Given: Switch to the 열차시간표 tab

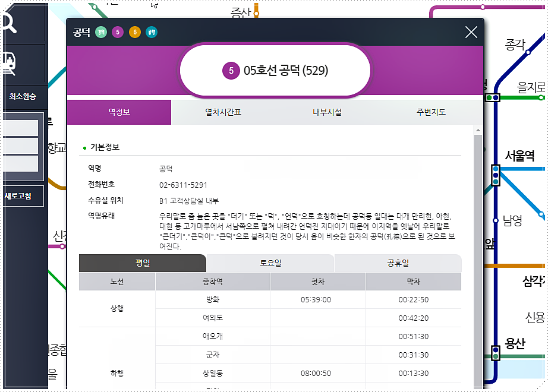Looking at the screenshot, I should pyautogui.click(x=222, y=112).
